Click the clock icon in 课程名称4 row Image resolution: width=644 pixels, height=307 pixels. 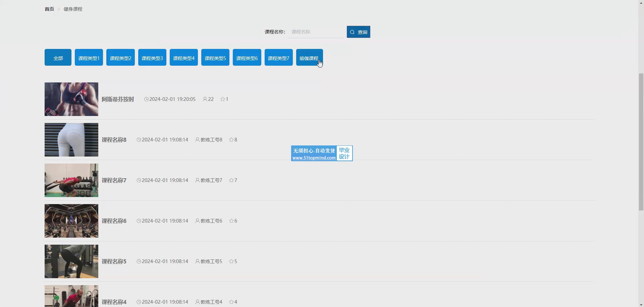[x=139, y=302]
